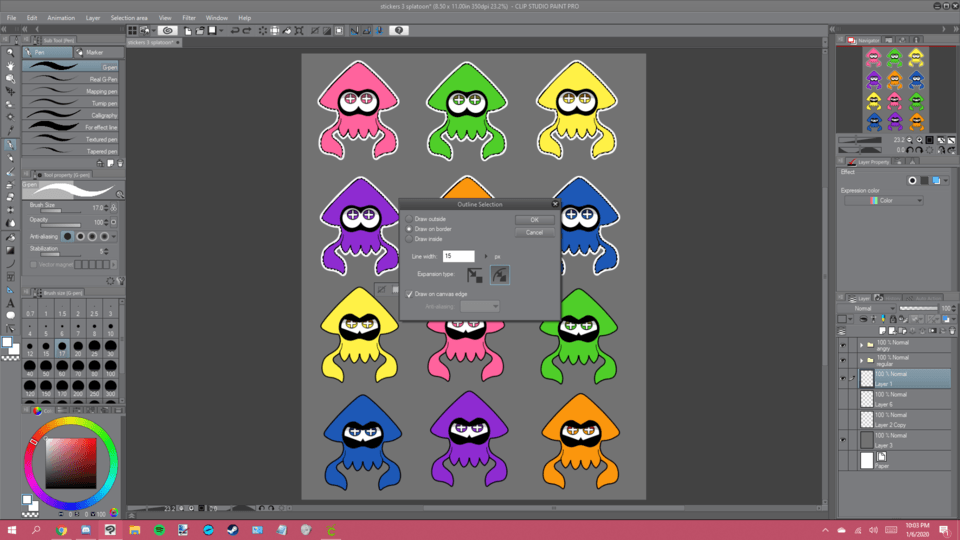Select sharp expansion type icon
Viewport: 960px width, 540px height.
474,275
